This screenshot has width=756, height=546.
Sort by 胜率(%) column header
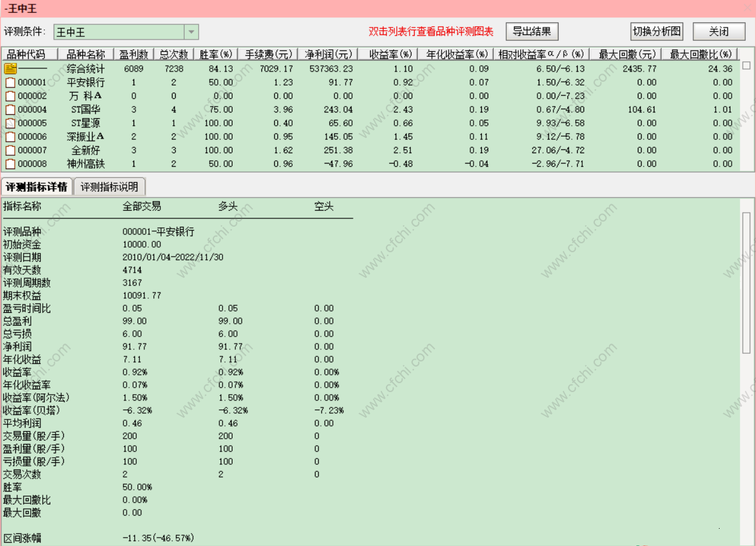point(215,54)
